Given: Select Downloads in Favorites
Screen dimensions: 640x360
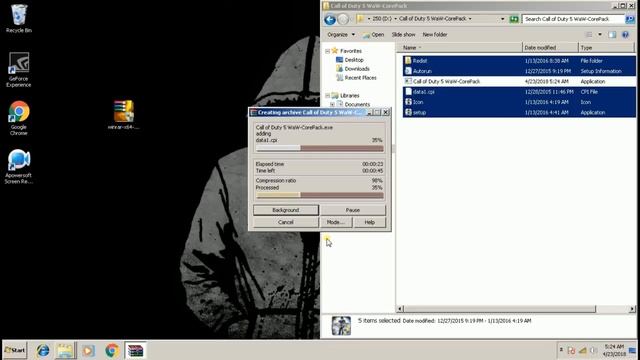Looking at the screenshot, I should tap(357, 69).
